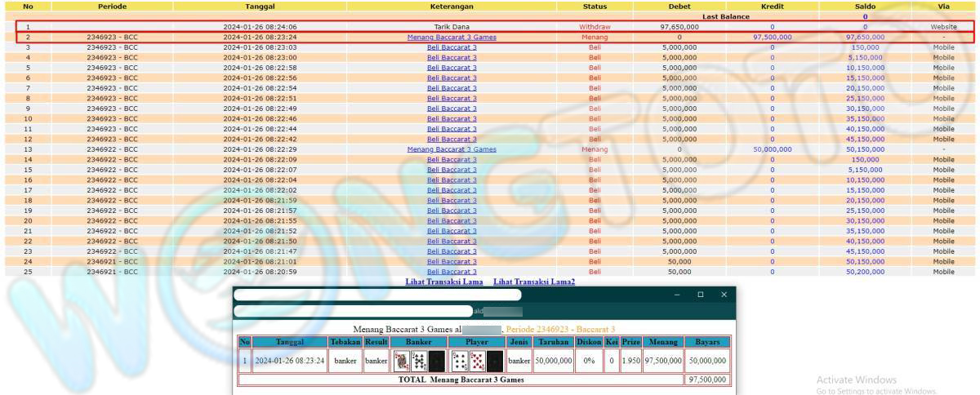Image resolution: width=980 pixels, height=395 pixels.
Task: Click the face-down third Player card
Action: tap(495, 361)
